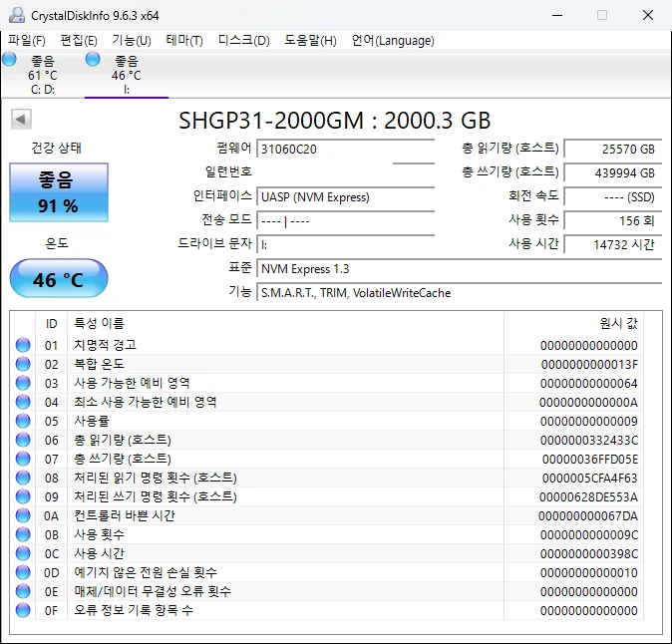Click the ID column header
This screenshot has width=672, height=644.
pyautogui.click(x=51, y=324)
